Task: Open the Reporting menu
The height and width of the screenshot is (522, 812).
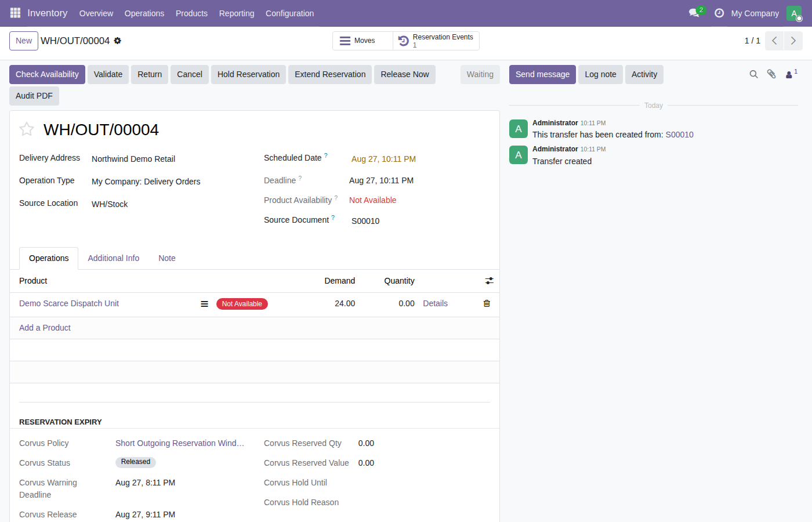Action: [237, 13]
